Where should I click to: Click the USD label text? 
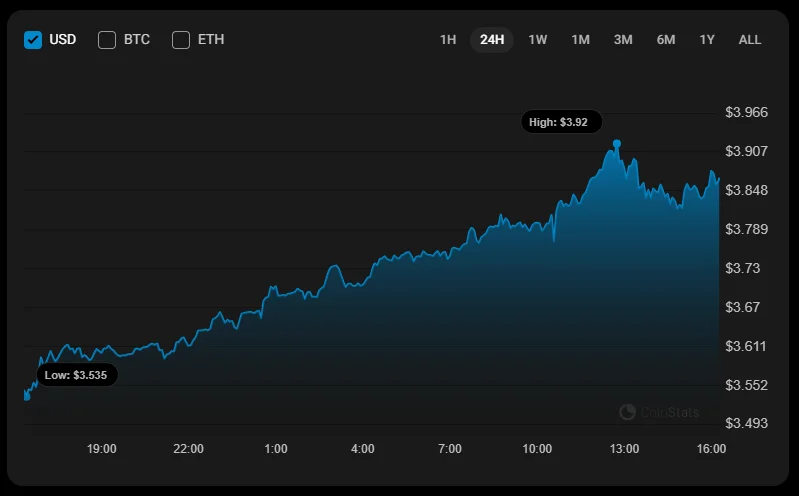tap(63, 40)
